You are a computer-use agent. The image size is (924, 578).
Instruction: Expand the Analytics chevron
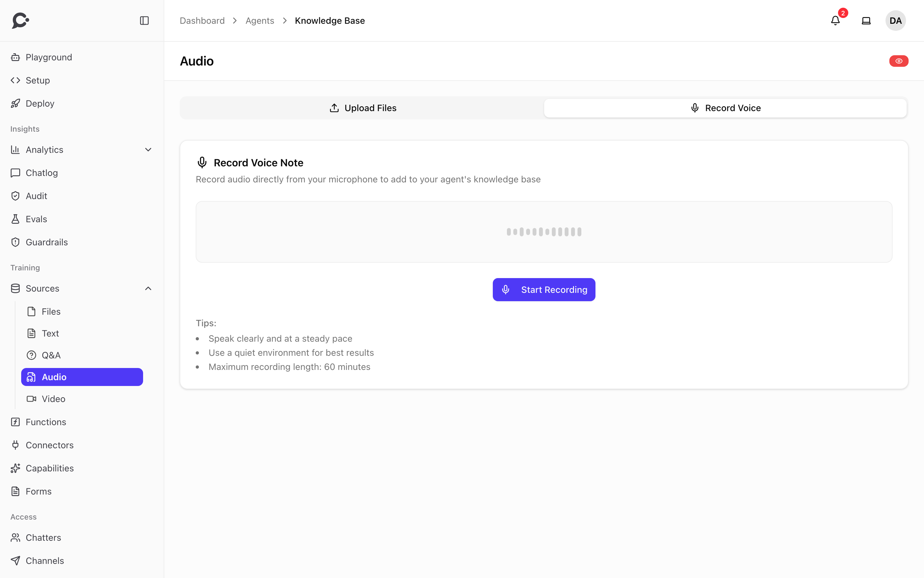[x=148, y=150]
